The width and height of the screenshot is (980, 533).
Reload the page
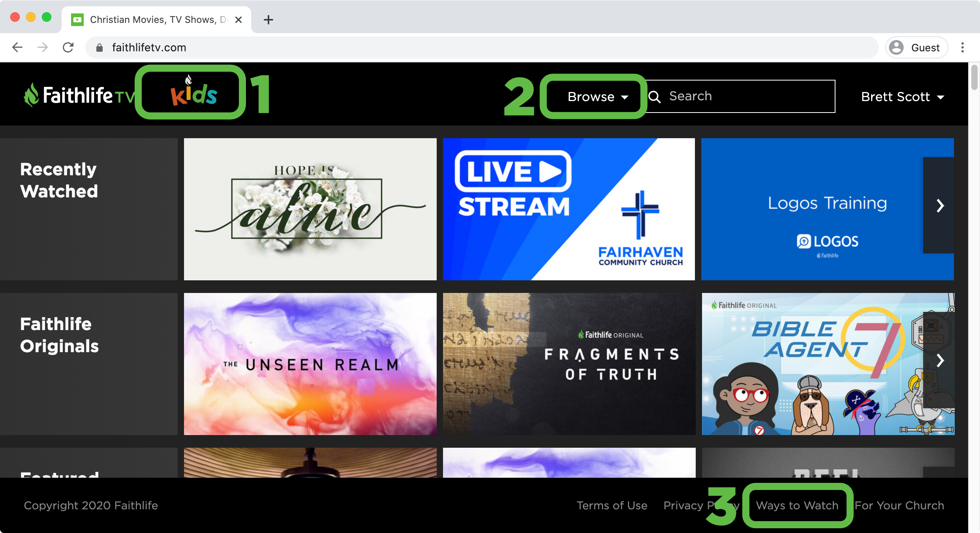[68, 47]
